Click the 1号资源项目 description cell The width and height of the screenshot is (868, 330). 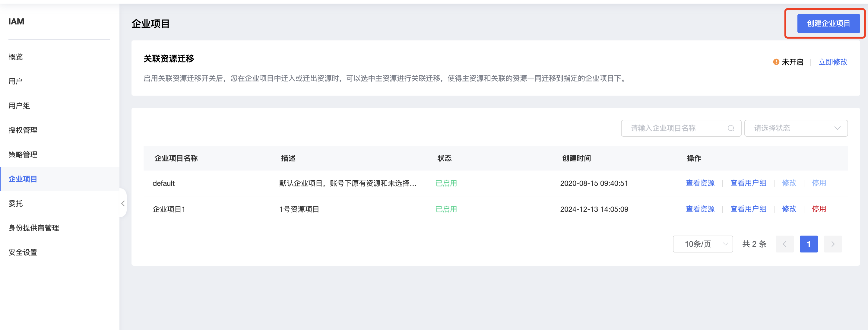point(299,209)
